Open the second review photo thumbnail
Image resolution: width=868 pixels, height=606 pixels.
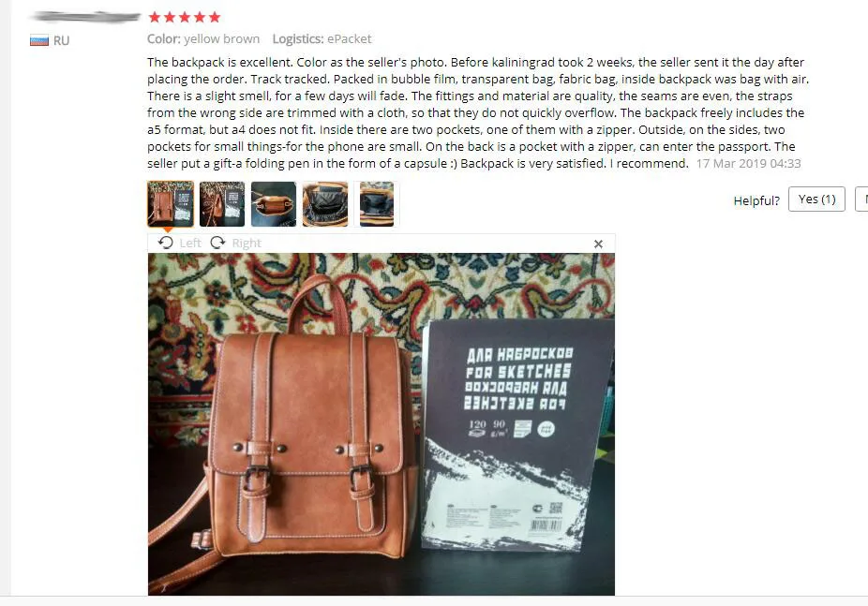[x=222, y=204]
